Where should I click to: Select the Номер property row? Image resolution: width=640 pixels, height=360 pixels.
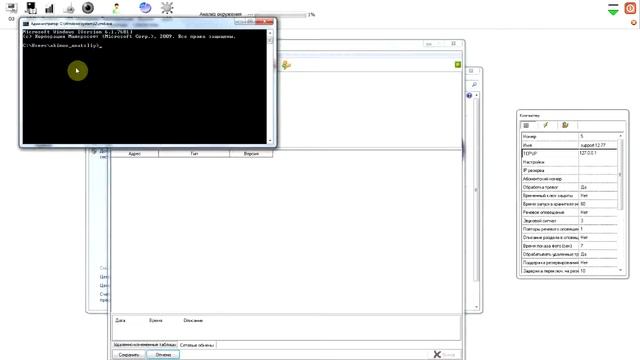(569, 136)
